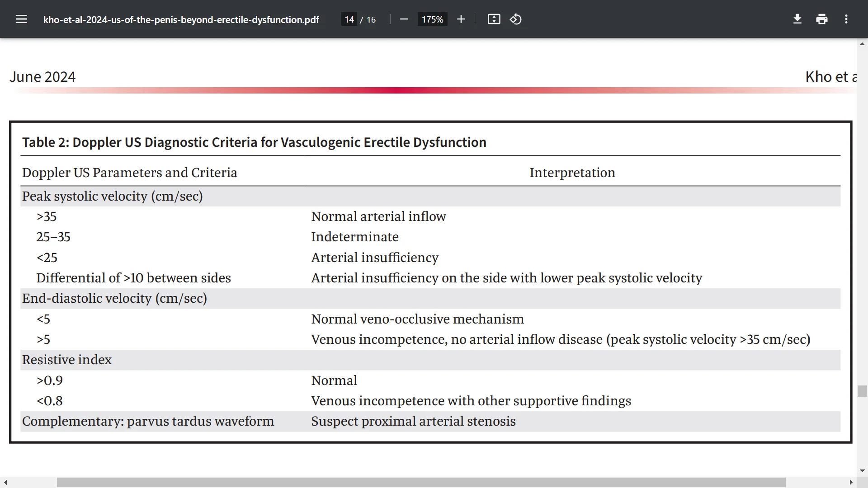Click the horizontal scrollbar left arrow

5,483
